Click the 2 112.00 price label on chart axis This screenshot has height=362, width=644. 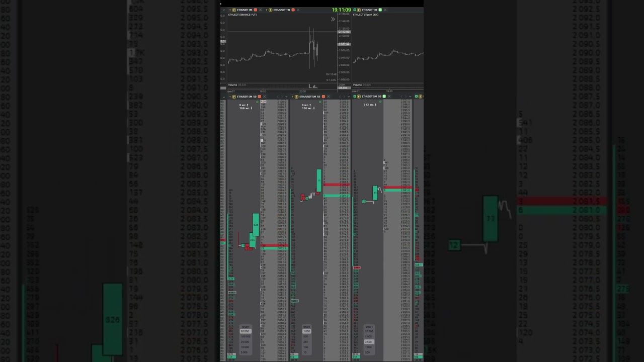[344, 32]
